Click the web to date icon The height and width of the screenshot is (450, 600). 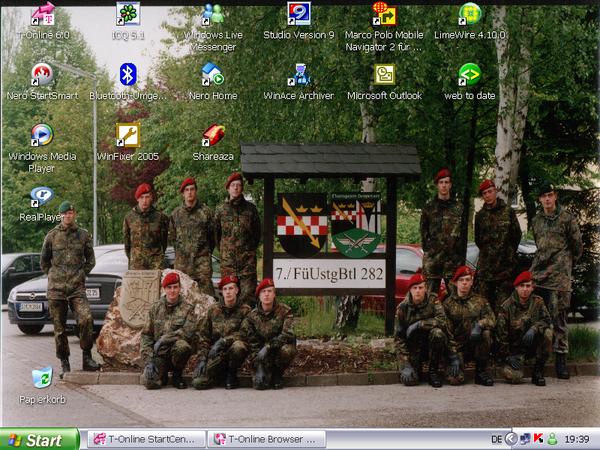point(470,74)
